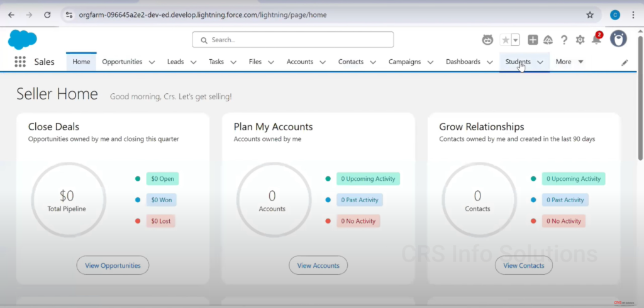Open the bear avatar user profile

(x=618, y=39)
